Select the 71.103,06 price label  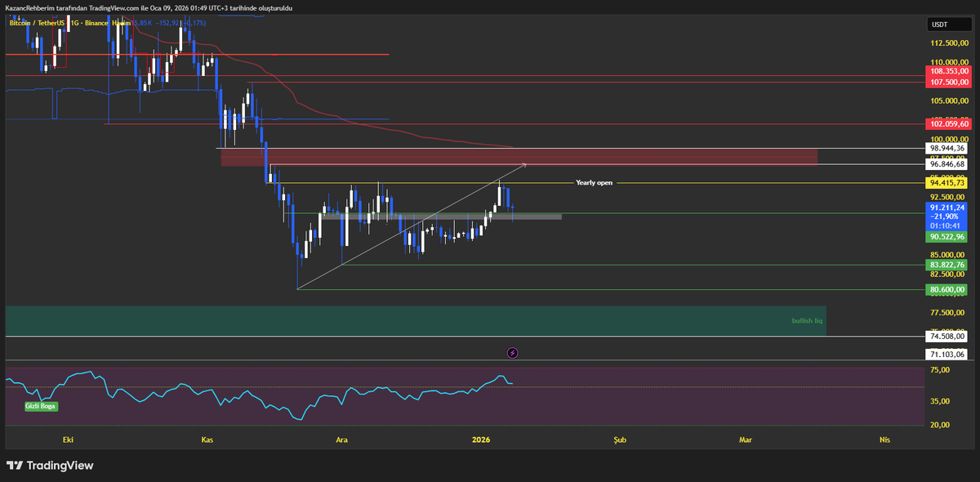pos(947,354)
